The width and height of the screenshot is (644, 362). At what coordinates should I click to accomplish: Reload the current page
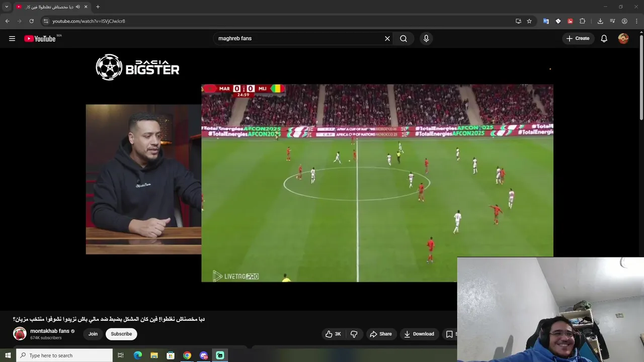pos(31,21)
